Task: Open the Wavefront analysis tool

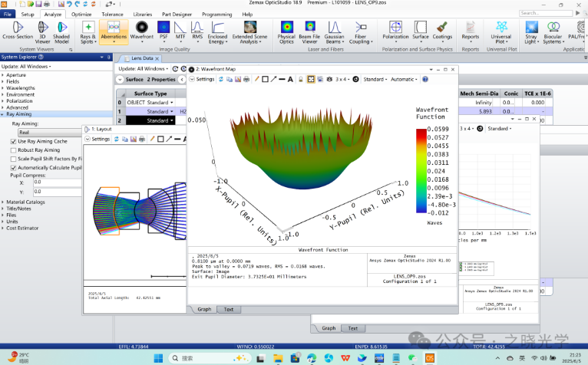Action: tap(142, 29)
